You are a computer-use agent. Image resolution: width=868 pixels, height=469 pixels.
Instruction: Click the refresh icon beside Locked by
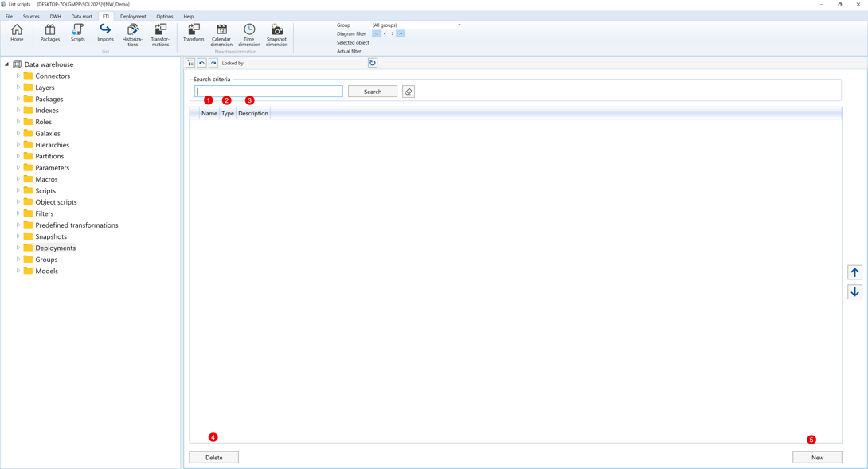pos(373,63)
